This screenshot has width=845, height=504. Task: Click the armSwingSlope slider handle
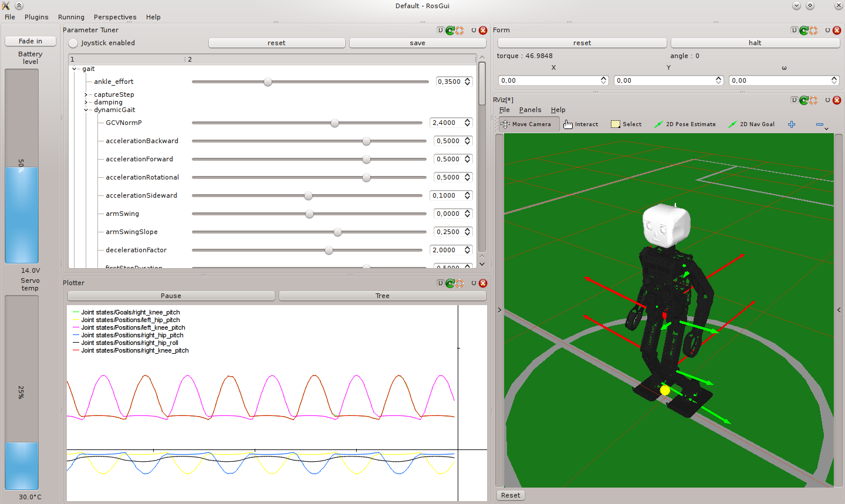coord(337,232)
